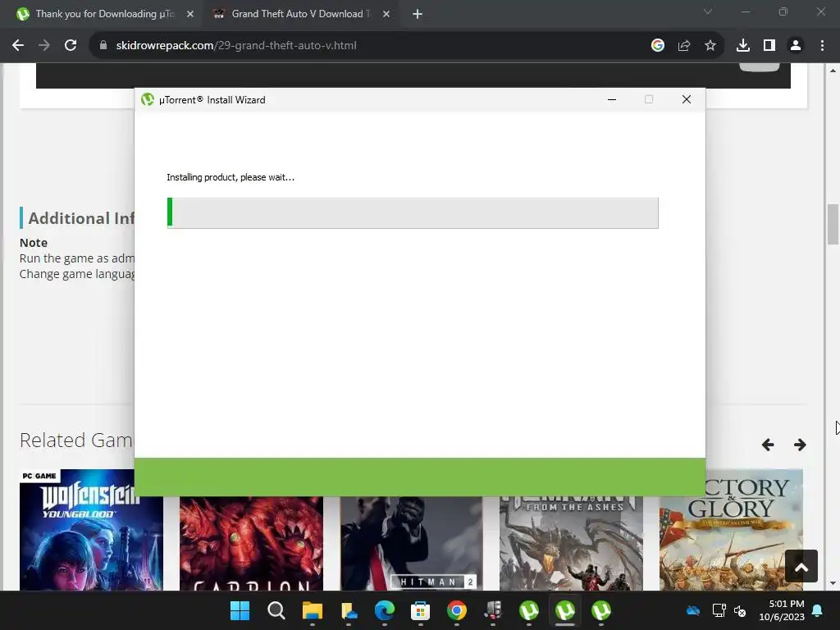The image size is (840, 630).
Task: Open Microsoft Edge from the taskbar
Action: pos(384,610)
